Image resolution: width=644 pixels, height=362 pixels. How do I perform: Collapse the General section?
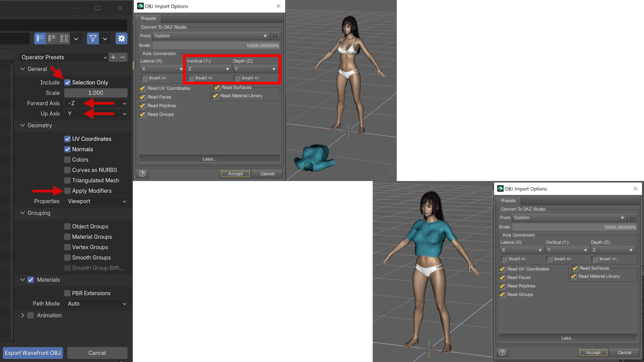point(22,69)
